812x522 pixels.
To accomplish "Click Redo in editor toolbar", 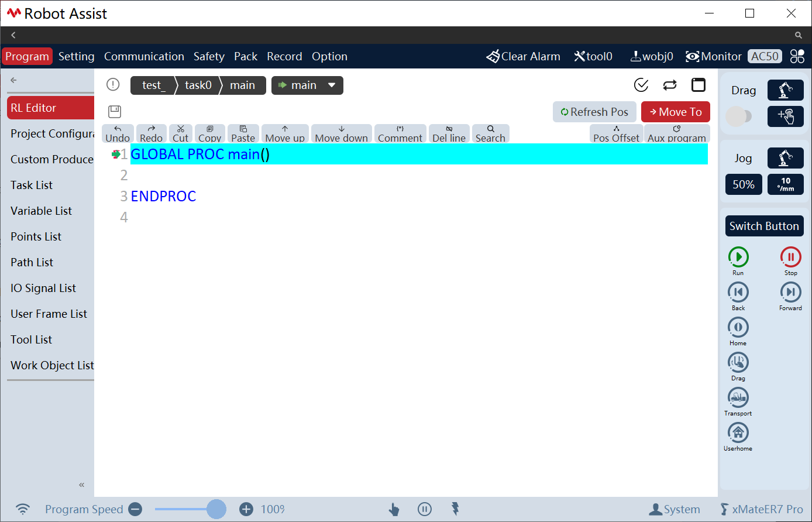I will [x=151, y=133].
